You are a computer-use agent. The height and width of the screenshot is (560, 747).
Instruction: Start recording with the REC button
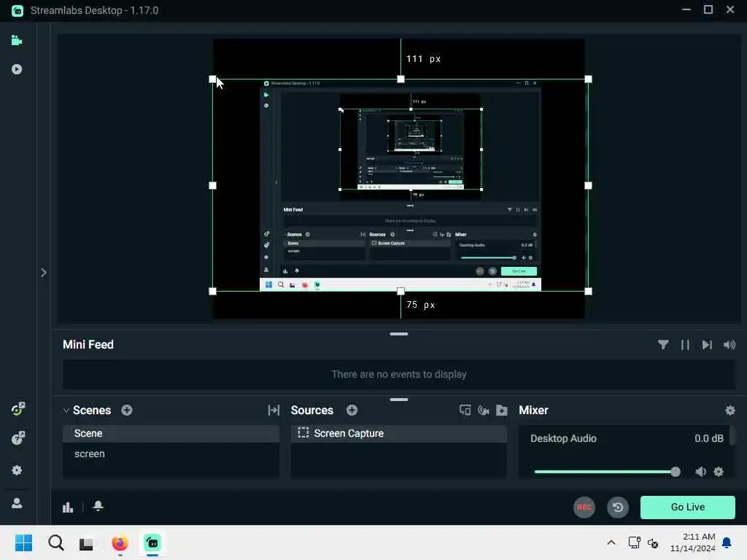tap(584, 507)
